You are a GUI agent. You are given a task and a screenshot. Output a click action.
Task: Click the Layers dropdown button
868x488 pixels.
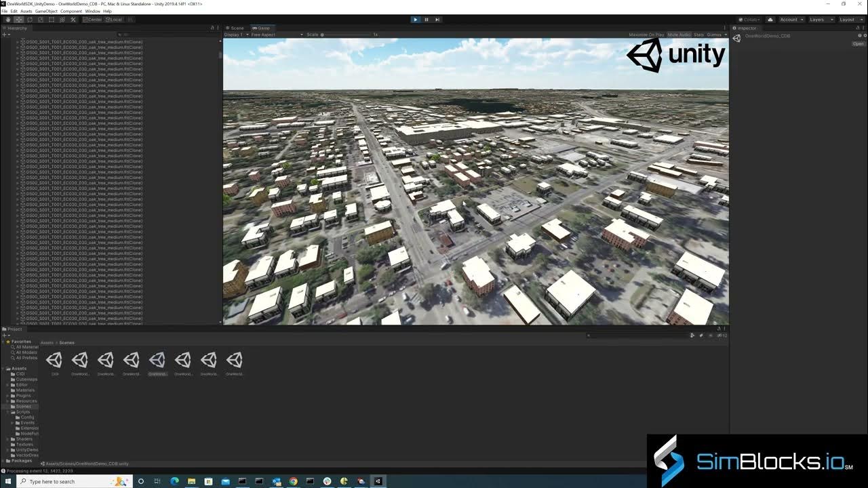[816, 19]
